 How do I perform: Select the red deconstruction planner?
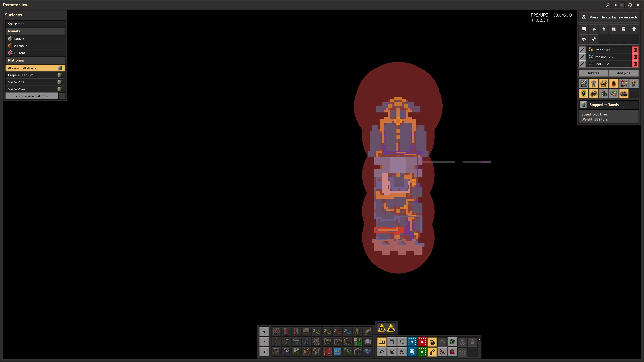click(422, 342)
